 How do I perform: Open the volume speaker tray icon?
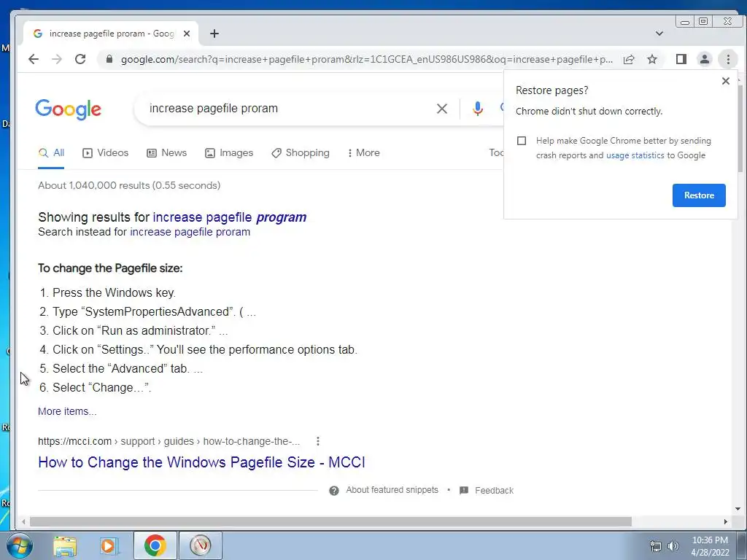coord(673,547)
